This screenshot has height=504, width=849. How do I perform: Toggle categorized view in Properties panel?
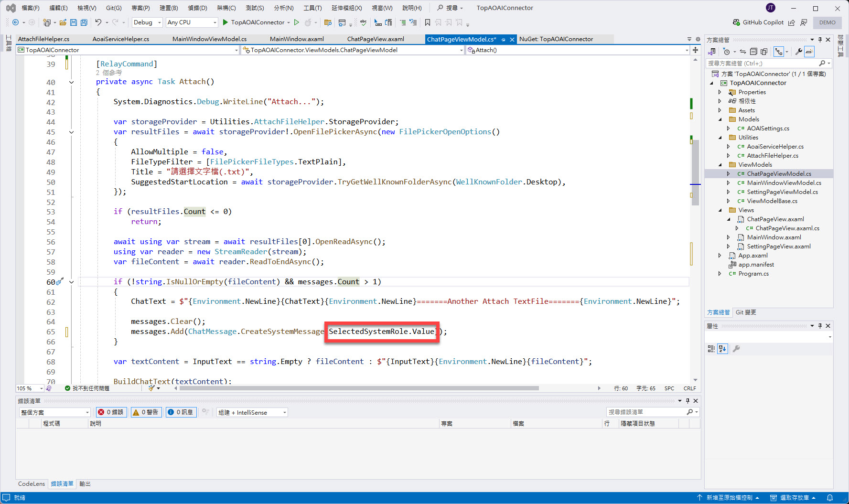(711, 349)
